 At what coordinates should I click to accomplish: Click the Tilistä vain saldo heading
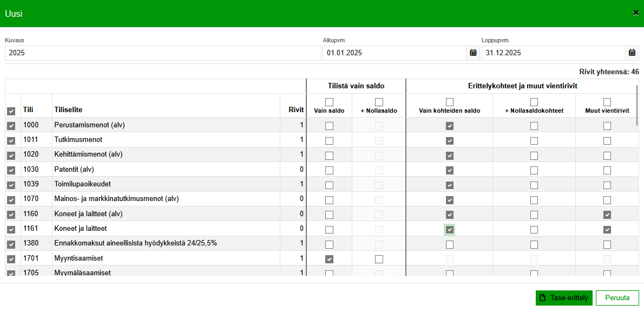coord(356,86)
